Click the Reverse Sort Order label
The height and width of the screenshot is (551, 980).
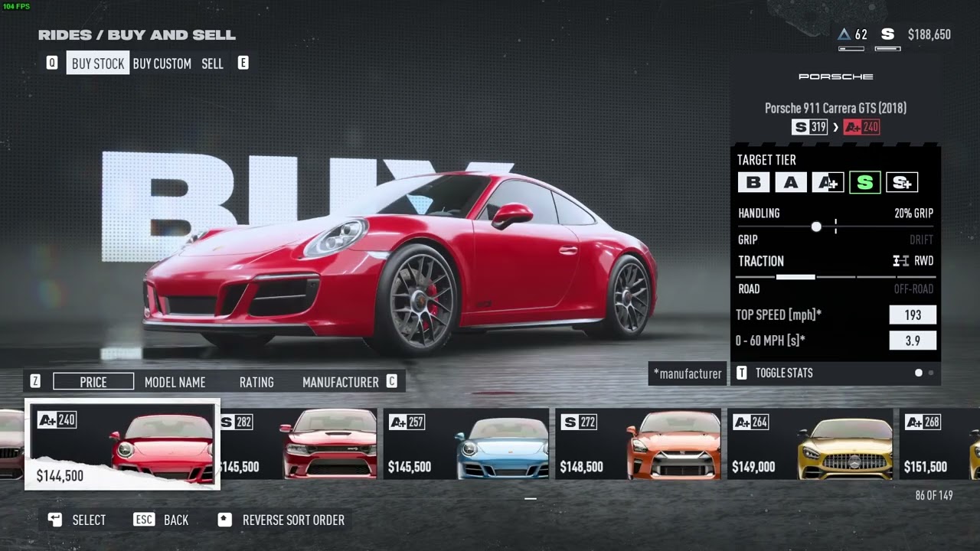coord(293,520)
